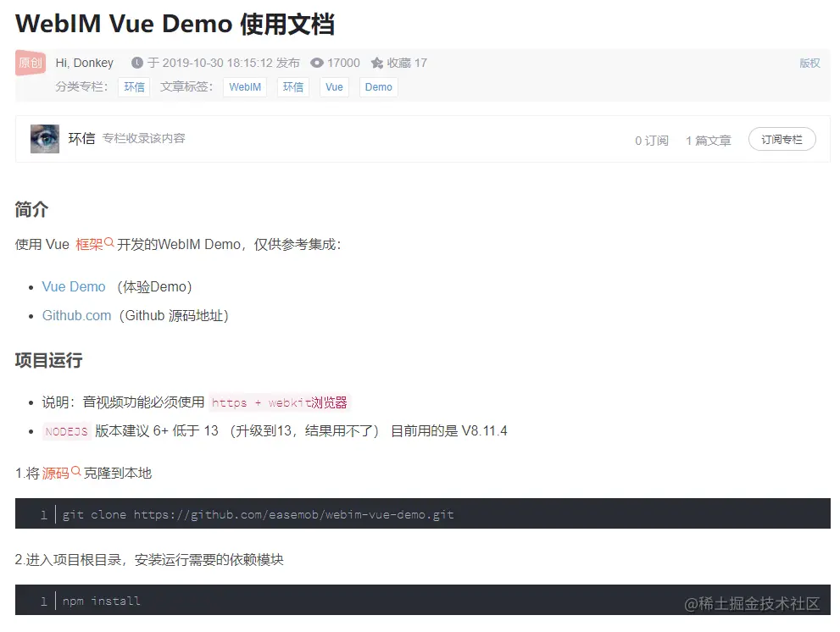Click the publish date 2019-10-30 18:15:12
840x632 pixels.
[218, 63]
